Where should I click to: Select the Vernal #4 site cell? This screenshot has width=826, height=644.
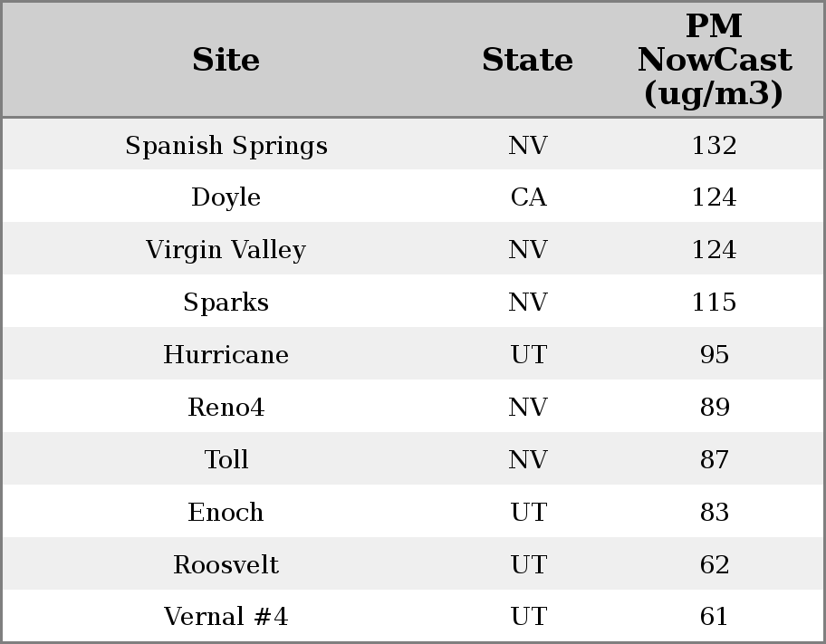[226, 617]
